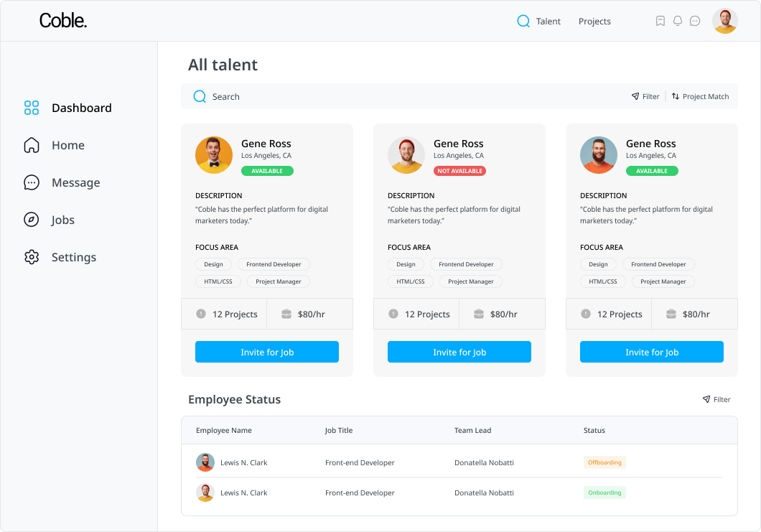Screen dimensions: 761x532
Task: Select the Talent tab in header
Action: pos(548,22)
